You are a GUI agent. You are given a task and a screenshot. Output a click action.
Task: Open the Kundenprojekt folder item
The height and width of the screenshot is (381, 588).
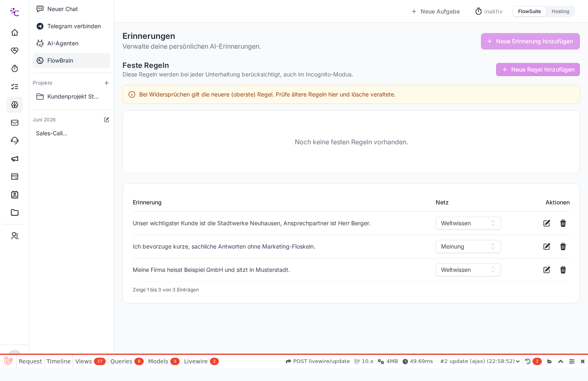tap(71, 96)
